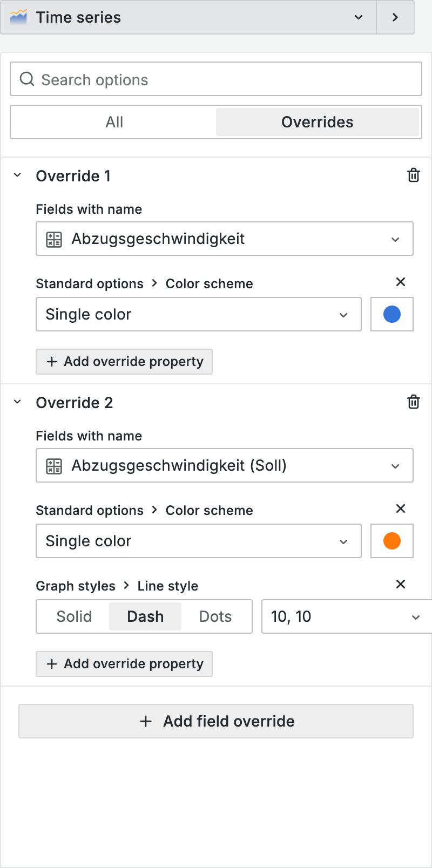
Task: Select the Dash line style
Action: pos(145,616)
